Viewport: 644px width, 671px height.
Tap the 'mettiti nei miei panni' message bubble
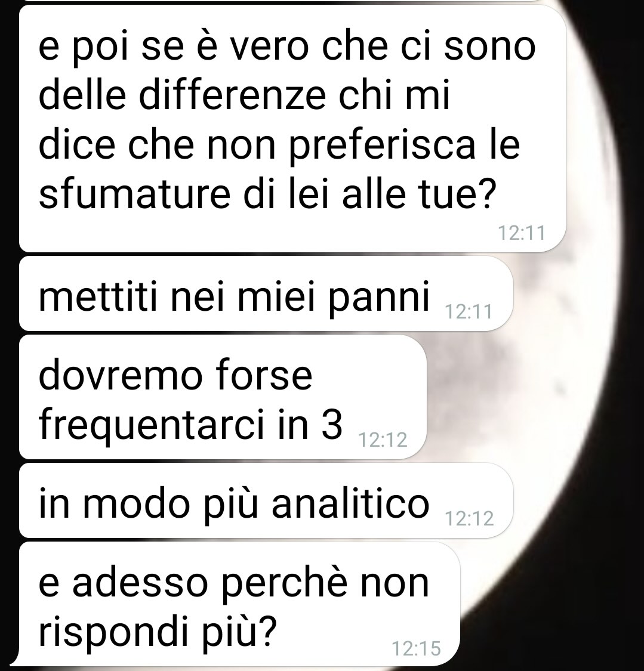(x=266, y=293)
